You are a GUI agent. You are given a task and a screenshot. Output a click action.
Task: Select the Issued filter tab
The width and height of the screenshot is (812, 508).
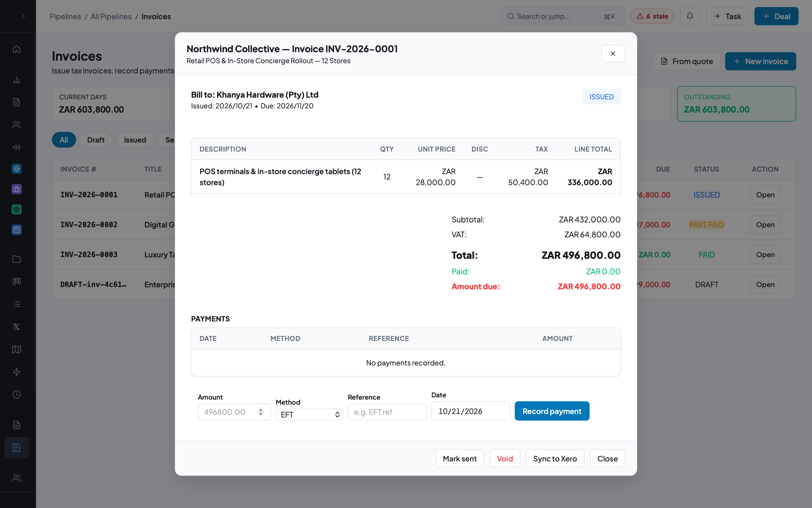(x=135, y=140)
